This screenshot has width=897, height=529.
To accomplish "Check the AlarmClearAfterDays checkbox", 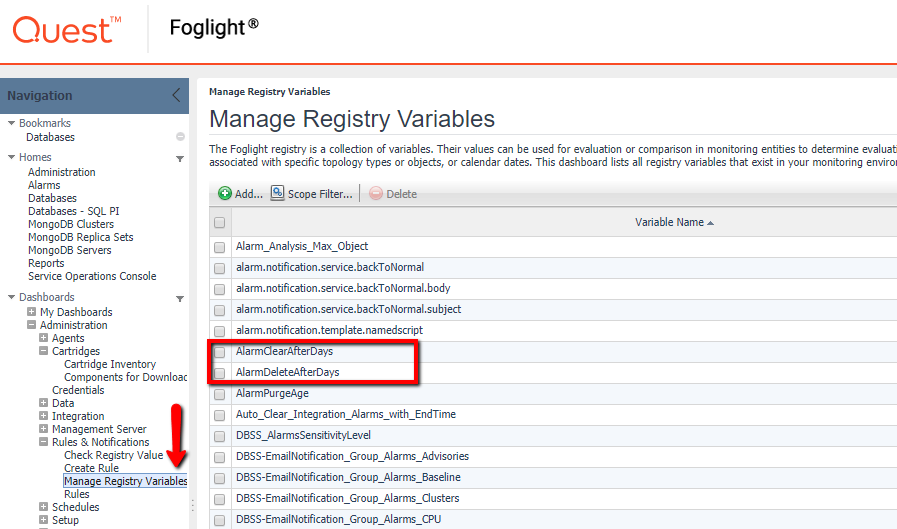I will pos(219,352).
